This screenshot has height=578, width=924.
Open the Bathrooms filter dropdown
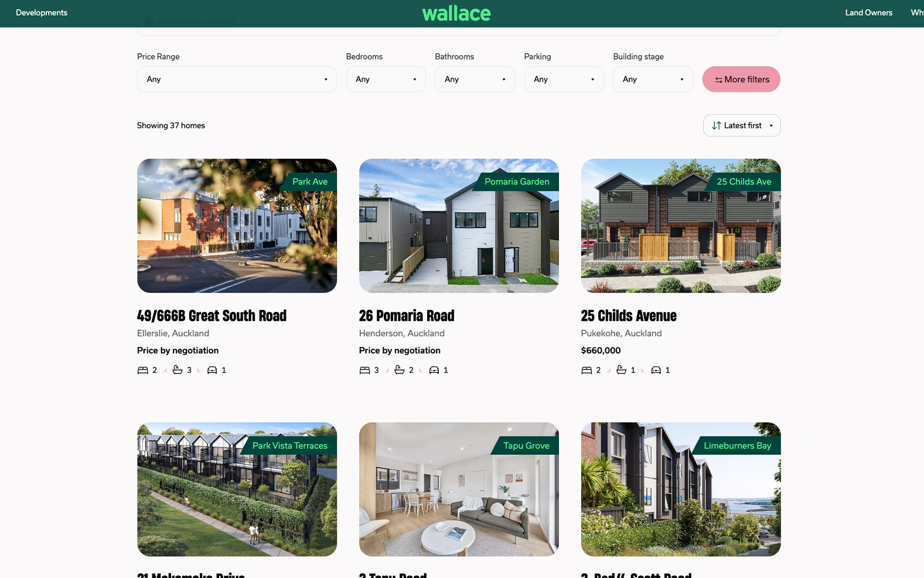475,79
